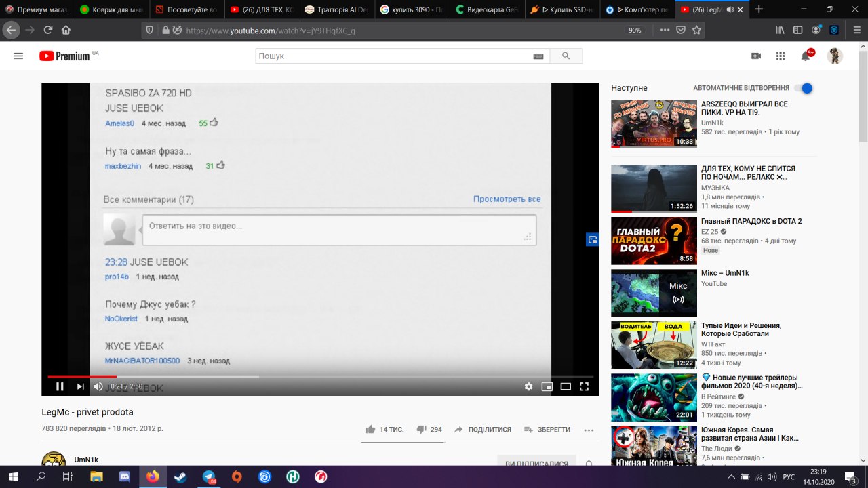The height and width of the screenshot is (488, 868).
Task: Click the Firefox picture-in-picture toggle on video
Action: pos(592,239)
